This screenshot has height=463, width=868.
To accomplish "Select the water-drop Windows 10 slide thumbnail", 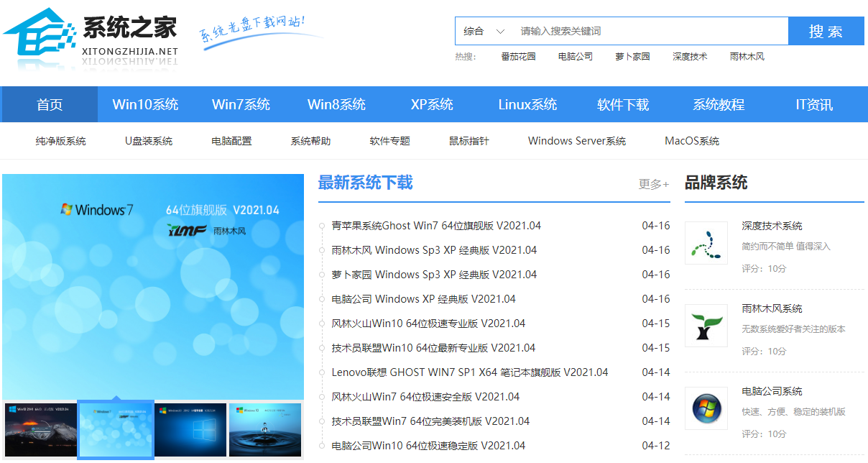I will 265,429.
